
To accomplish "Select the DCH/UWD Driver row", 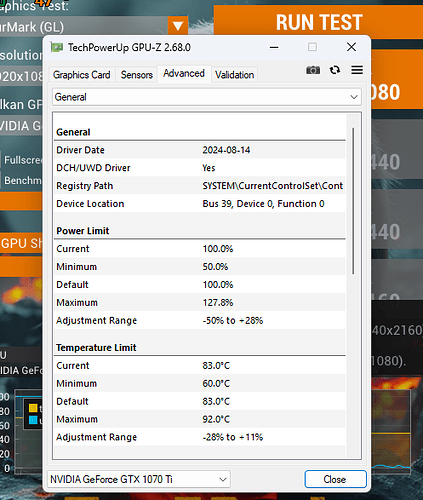I will (200, 168).
